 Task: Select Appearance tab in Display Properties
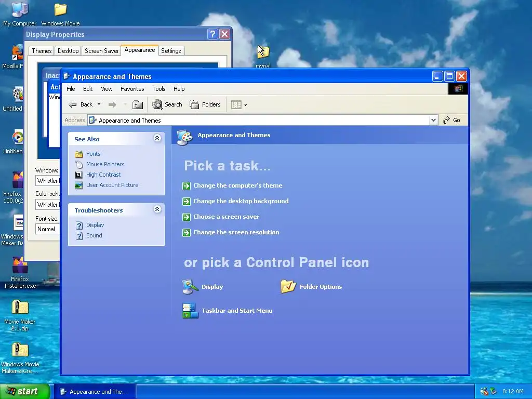pyautogui.click(x=139, y=50)
